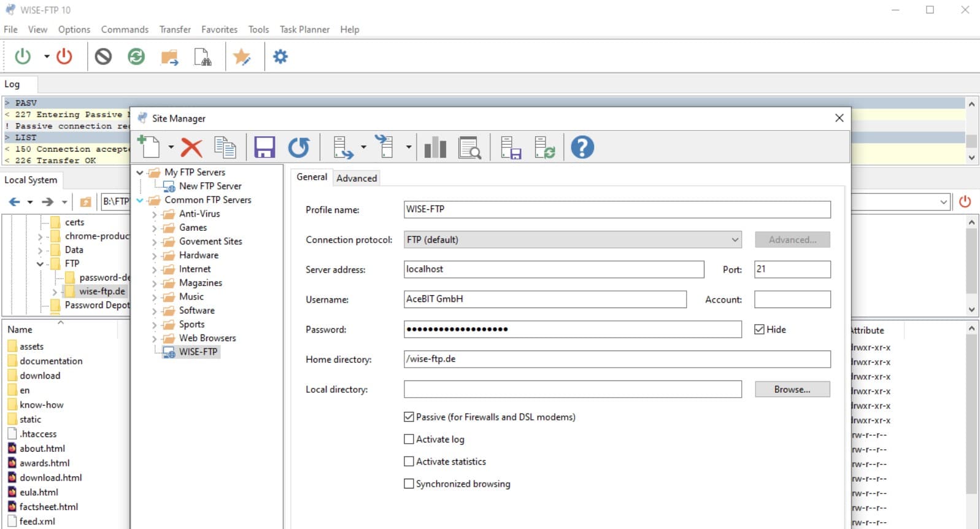
Task: Open the File menu
Action: tap(10, 29)
